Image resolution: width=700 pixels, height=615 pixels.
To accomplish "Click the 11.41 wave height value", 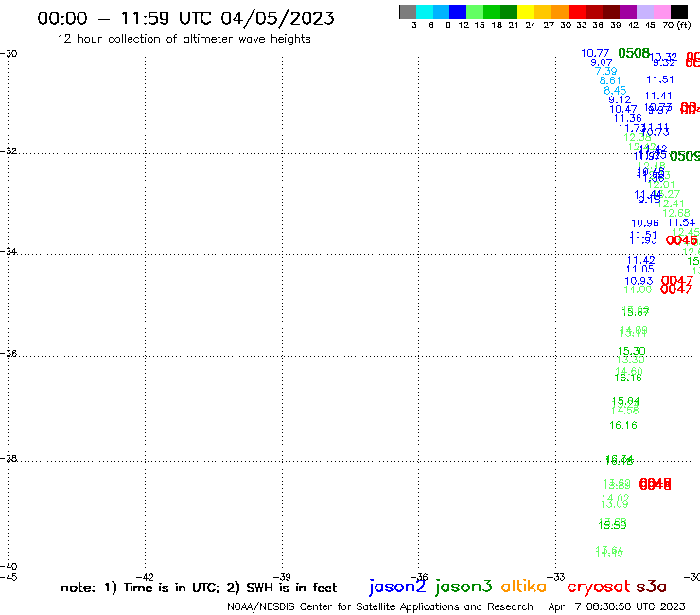I will (658, 96).
